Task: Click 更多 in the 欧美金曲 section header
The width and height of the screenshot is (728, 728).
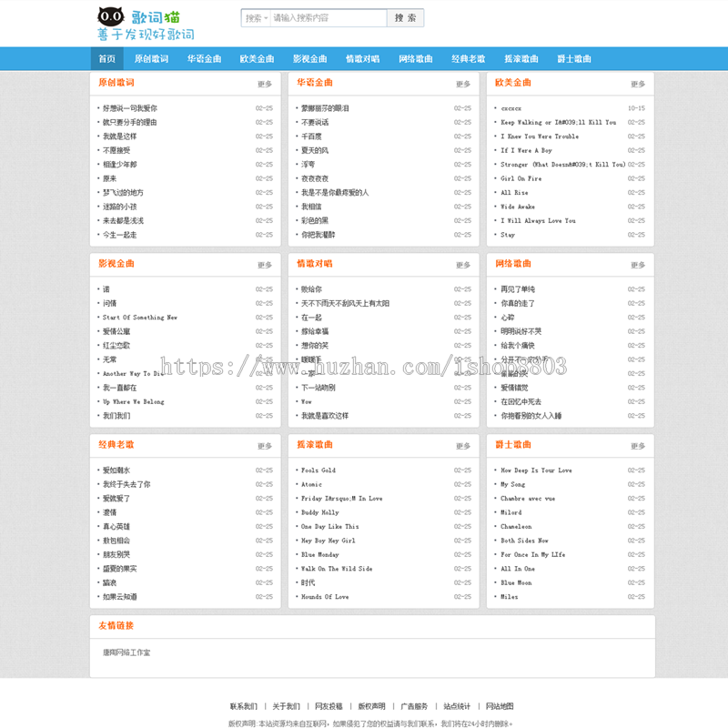Action: coord(638,84)
